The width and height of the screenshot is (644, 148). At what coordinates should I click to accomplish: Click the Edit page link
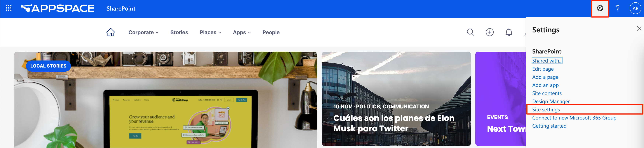click(x=543, y=69)
